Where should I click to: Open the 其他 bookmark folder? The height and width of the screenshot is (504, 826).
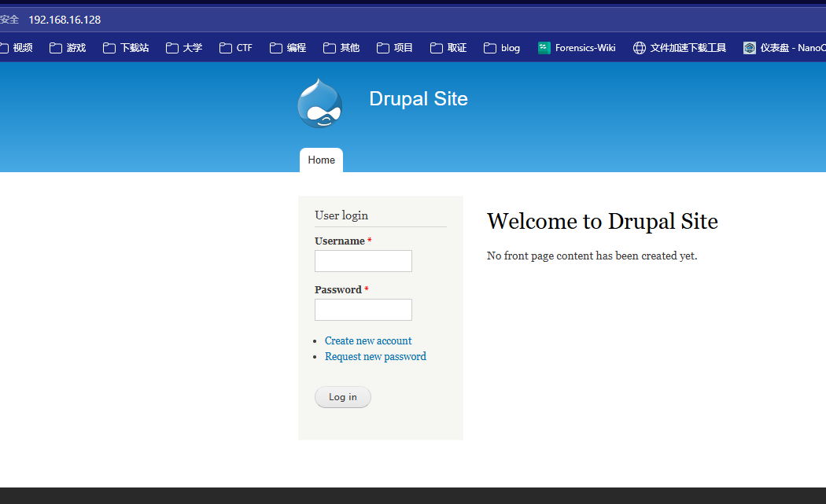coord(341,48)
